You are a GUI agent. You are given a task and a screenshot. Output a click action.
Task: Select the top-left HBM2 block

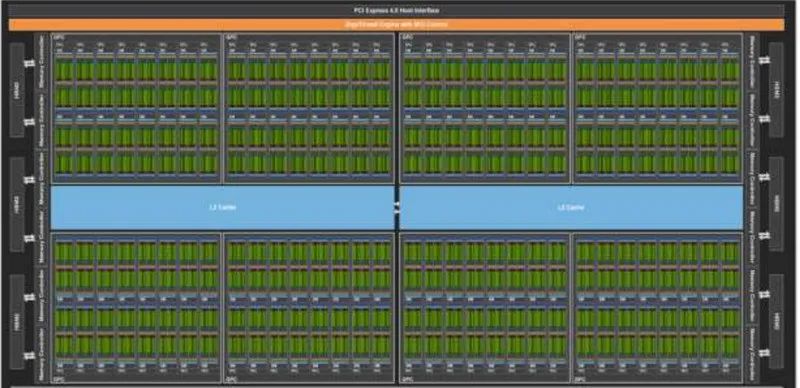[x=17, y=90]
